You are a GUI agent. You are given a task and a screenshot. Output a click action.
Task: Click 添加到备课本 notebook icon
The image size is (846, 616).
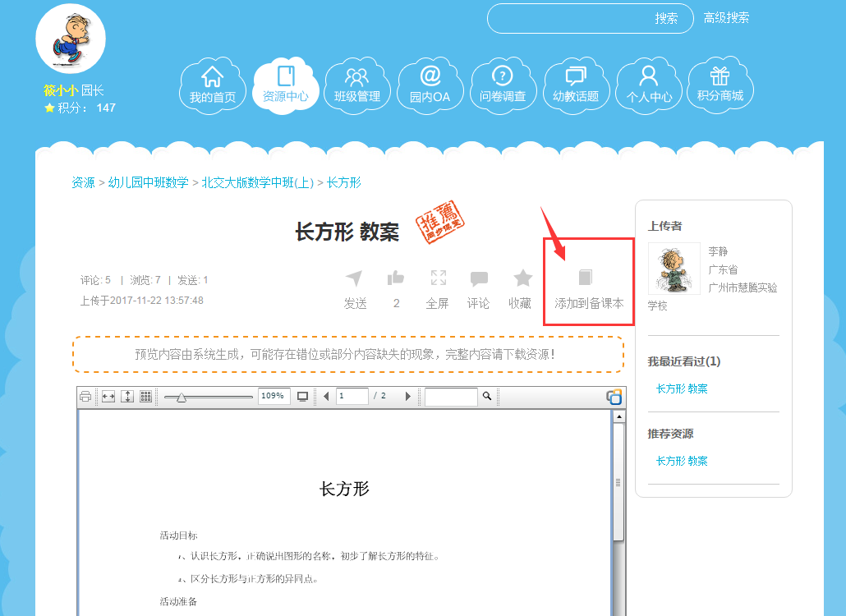586,278
